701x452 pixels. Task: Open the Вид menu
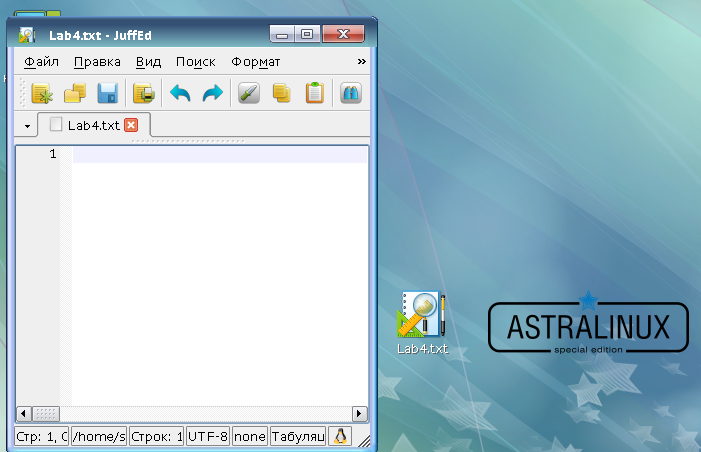pos(148,62)
